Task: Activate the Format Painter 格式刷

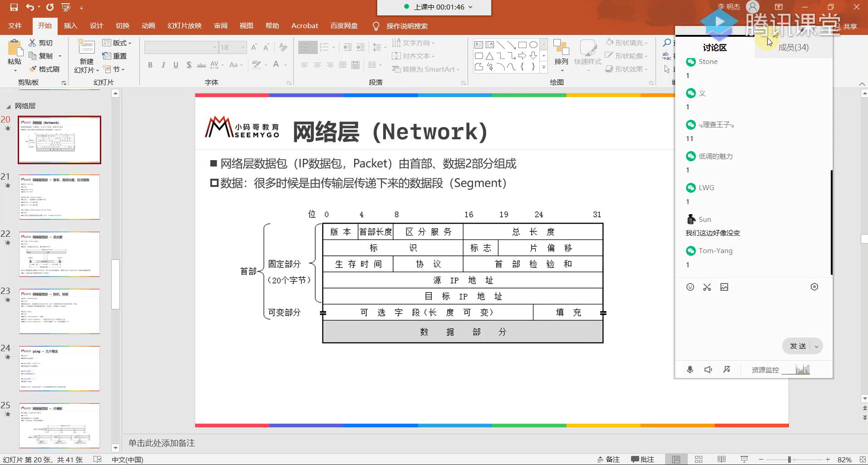Action: pos(44,69)
